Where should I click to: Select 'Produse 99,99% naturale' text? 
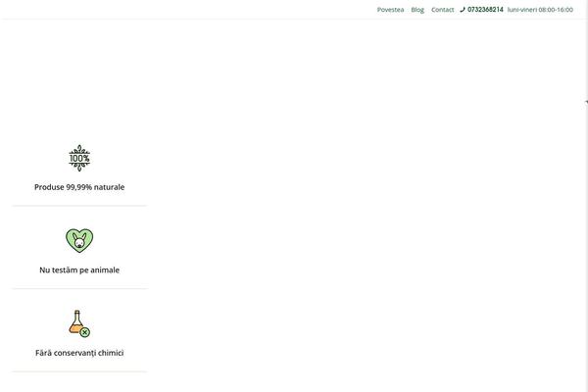coord(79,187)
